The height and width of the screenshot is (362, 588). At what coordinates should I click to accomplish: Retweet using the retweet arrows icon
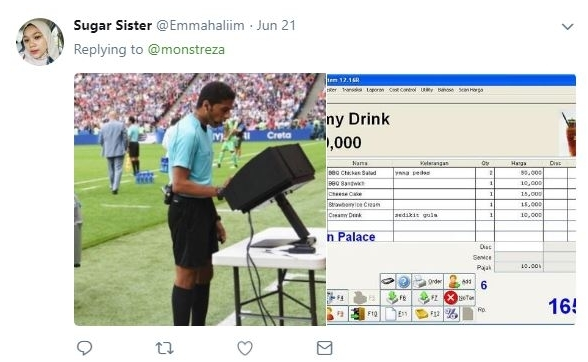[x=164, y=348]
